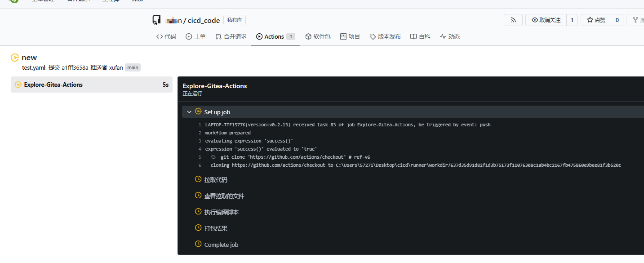Star the repository via 点赞
This screenshot has height=263, width=644.
[595, 20]
